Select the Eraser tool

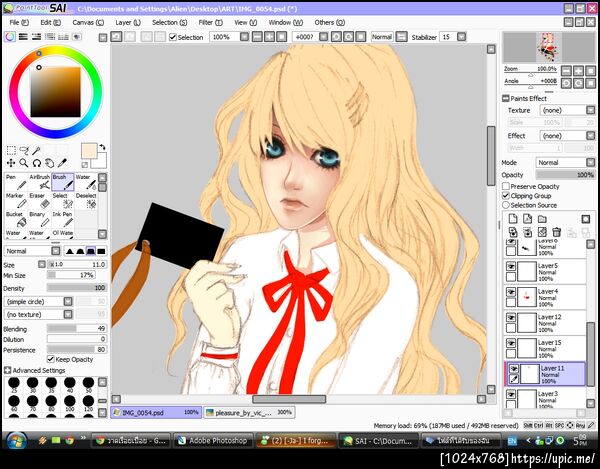coord(39,200)
